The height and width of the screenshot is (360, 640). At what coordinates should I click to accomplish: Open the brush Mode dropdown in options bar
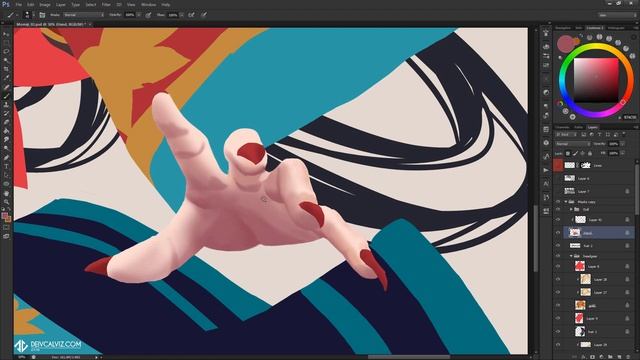[83, 15]
